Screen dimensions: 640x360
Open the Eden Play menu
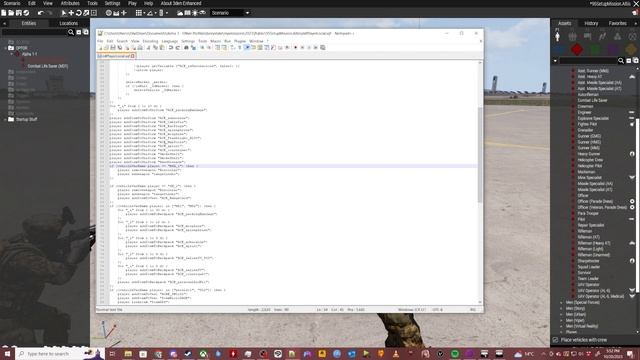(x=132, y=3)
